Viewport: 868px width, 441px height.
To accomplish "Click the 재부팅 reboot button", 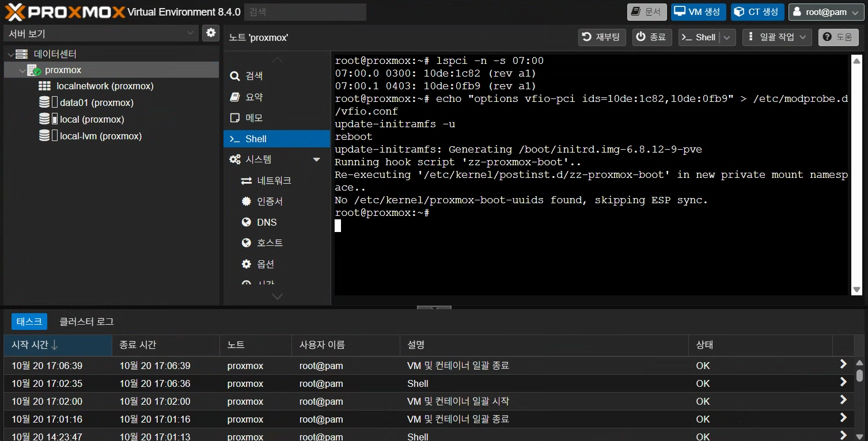I will (602, 37).
